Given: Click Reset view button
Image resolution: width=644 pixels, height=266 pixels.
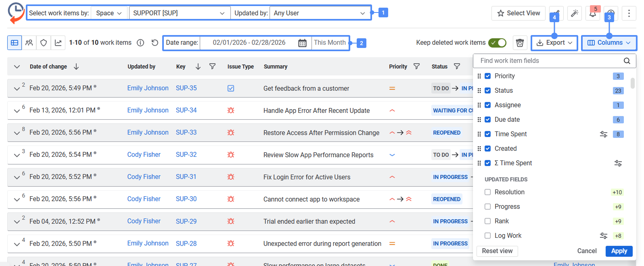Looking at the screenshot, I should (x=497, y=251).
